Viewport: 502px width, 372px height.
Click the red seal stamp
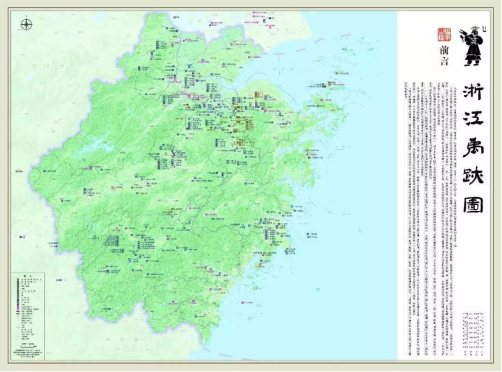[444, 34]
